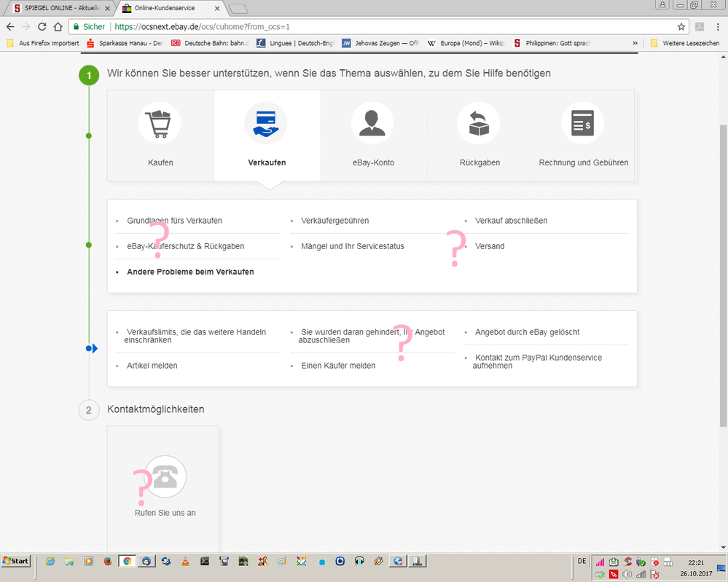Open the volume icon in the system tray
Viewport: 728px width, 582px height.
627,573
